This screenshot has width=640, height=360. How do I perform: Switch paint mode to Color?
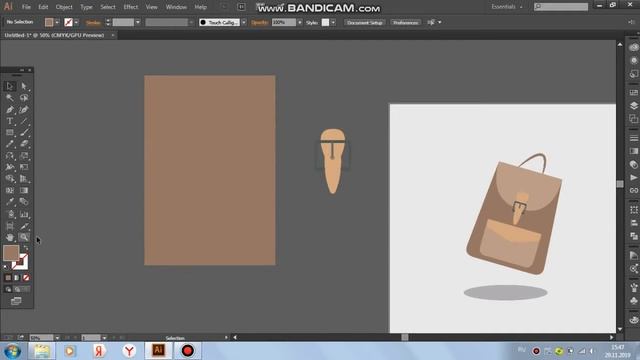(8, 278)
